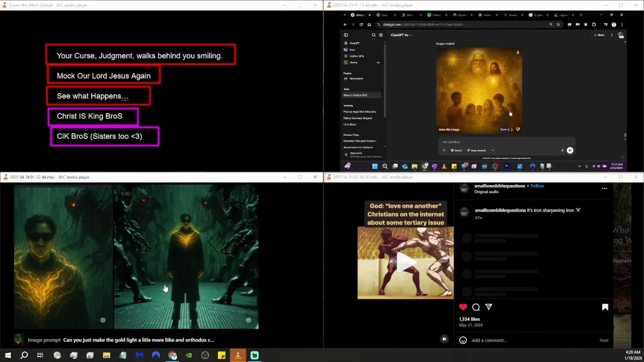
Task: Click the Christ IS King BroS box
Action: tap(93, 117)
